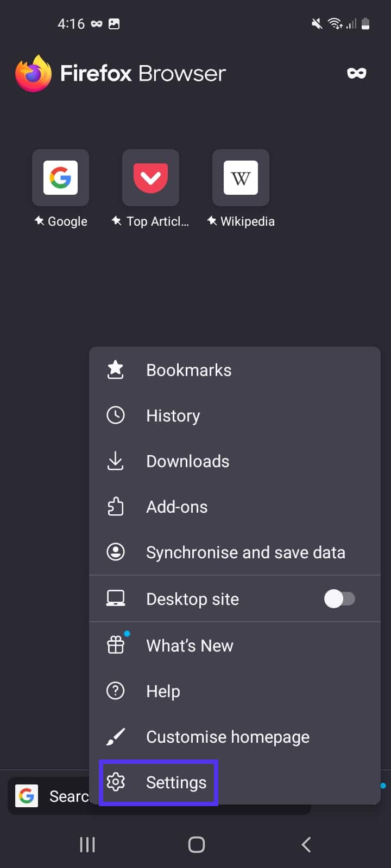Open the Wikipedia shortcut
Image resolution: width=391 pixels, height=868 pixels.
241,178
